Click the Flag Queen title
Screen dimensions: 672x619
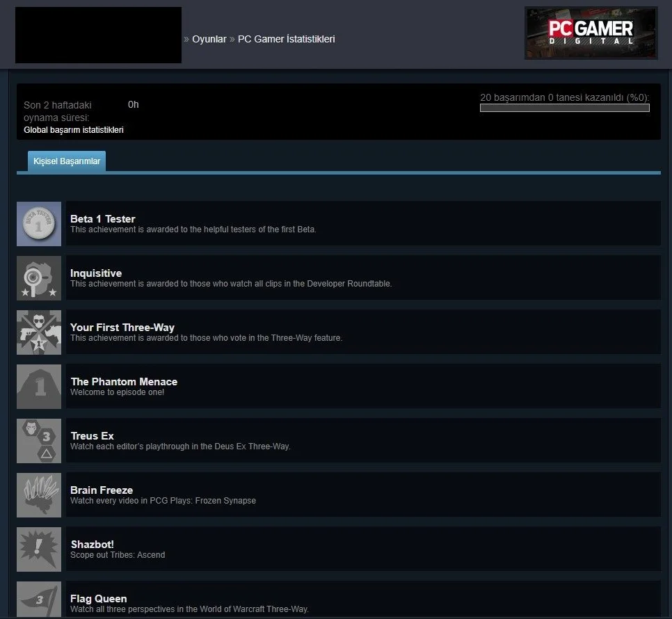point(99,598)
